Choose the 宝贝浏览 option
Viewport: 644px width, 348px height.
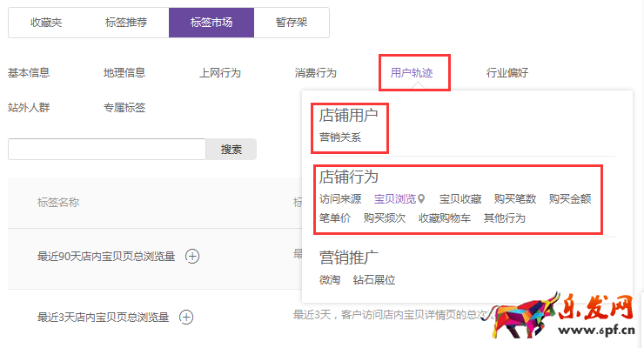pos(395,199)
